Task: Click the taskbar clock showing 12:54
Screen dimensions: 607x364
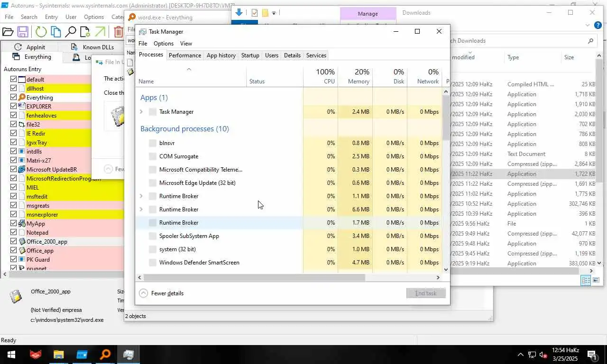Action: coord(565,354)
